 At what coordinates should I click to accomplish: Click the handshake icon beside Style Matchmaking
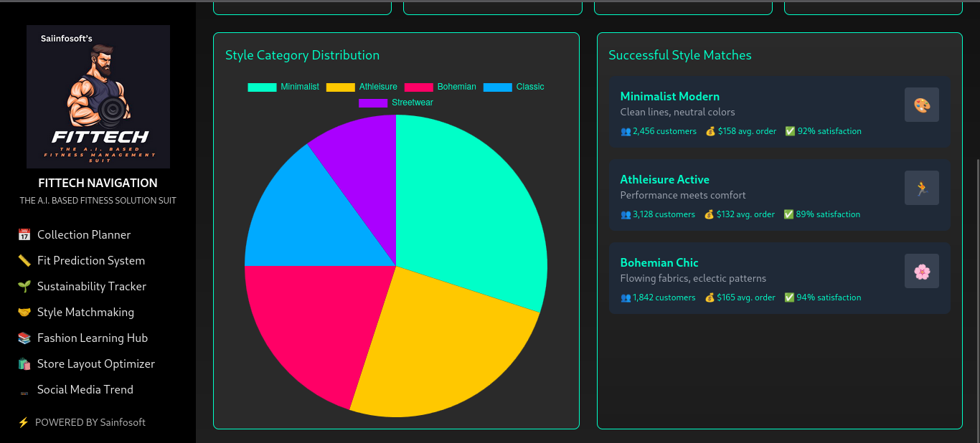click(x=24, y=313)
